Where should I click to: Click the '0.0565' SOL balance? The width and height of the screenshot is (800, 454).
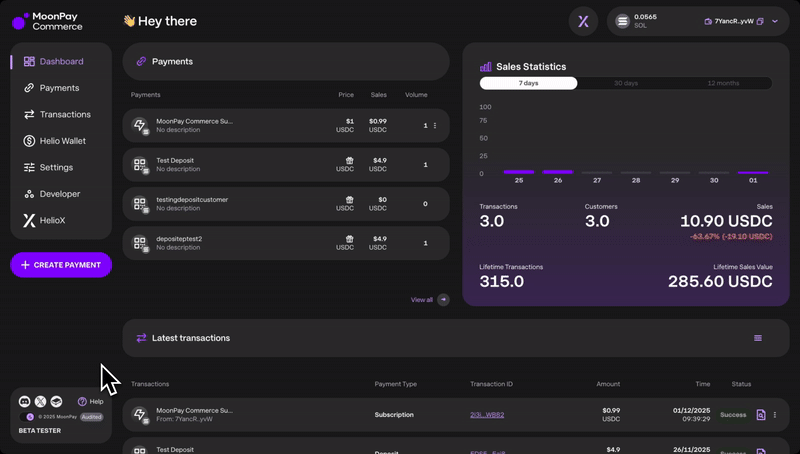pos(645,17)
